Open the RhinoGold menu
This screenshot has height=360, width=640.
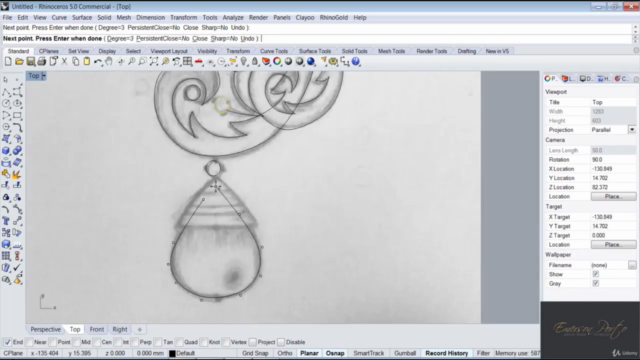pos(334,18)
